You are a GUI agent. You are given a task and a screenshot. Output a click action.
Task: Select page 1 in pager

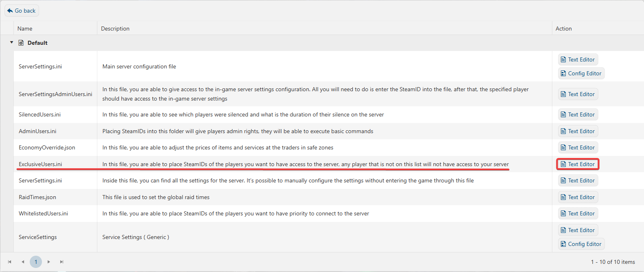36,262
